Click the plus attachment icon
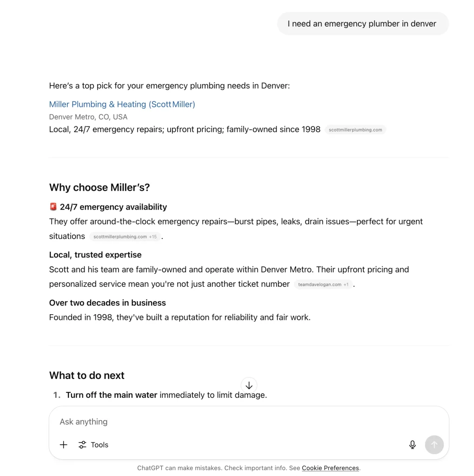Screen dimensions: 474x476 pyautogui.click(x=64, y=445)
